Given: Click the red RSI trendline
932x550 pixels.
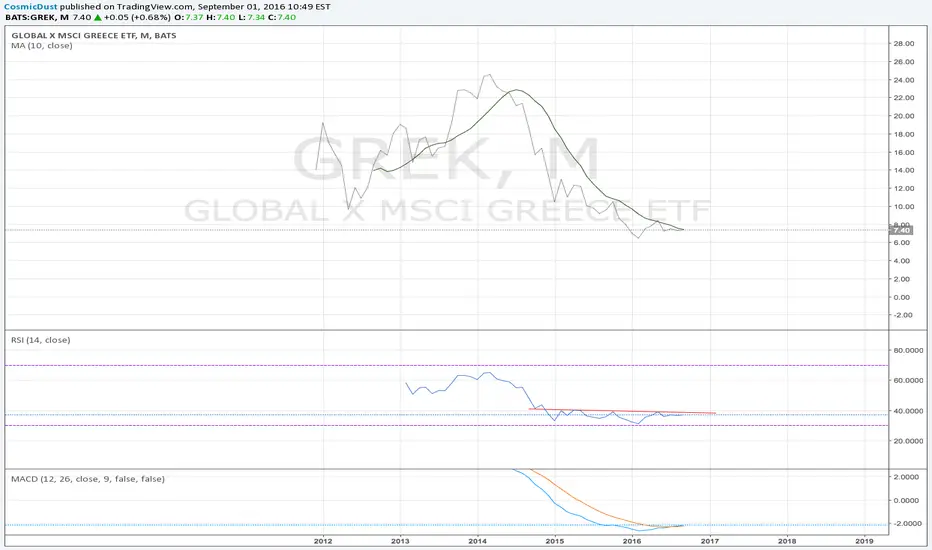Looking at the screenshot, I should 622,411.
